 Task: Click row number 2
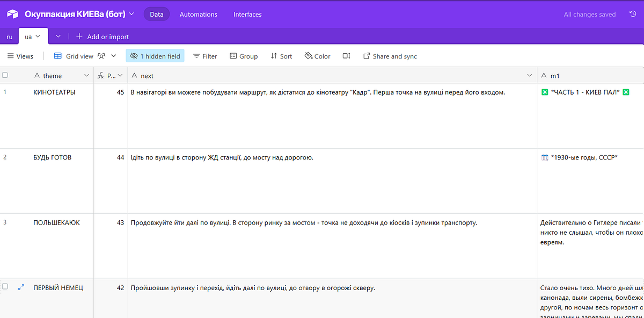[x=5, y=157]
